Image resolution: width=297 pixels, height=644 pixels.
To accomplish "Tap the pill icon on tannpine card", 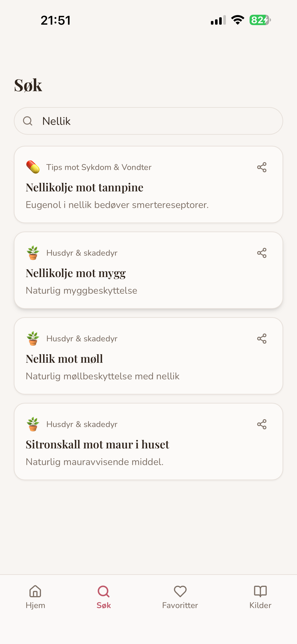I will [33, 167].
